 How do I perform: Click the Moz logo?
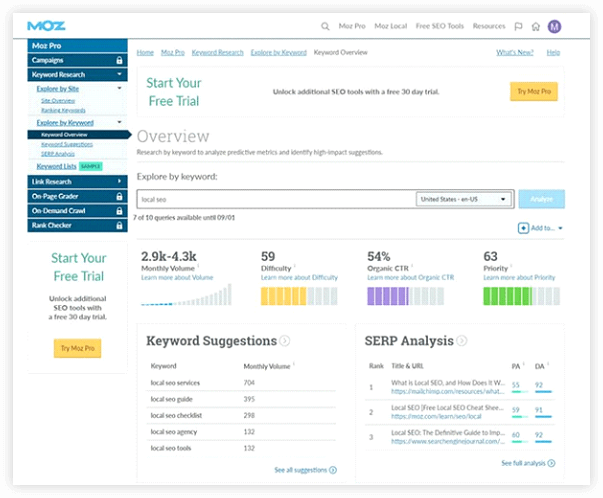pos(46,26)
